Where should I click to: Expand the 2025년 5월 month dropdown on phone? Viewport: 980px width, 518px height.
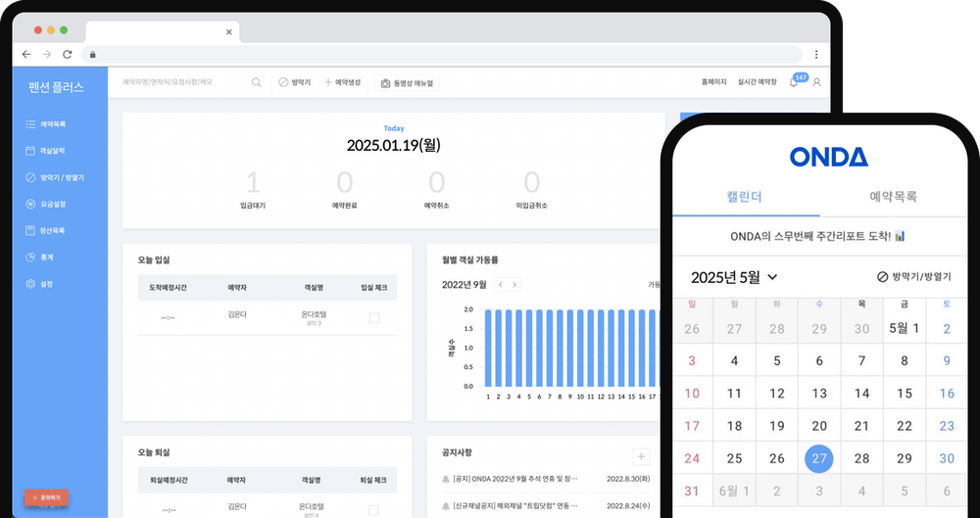coord(772,277)
